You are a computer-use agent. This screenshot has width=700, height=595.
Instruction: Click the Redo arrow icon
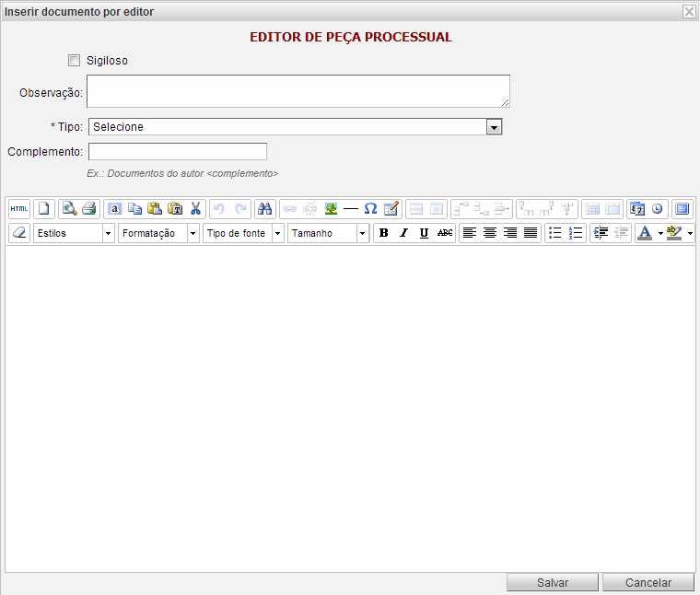[x=240, y=208]
